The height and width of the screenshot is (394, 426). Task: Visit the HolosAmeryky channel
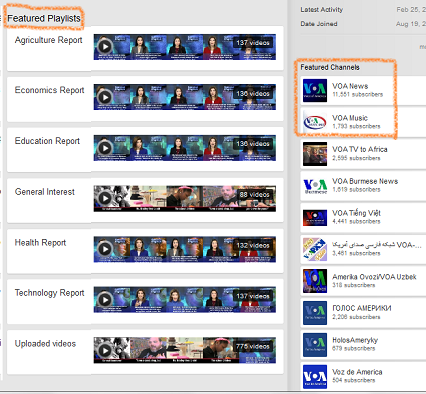click(x=355, y=340)
